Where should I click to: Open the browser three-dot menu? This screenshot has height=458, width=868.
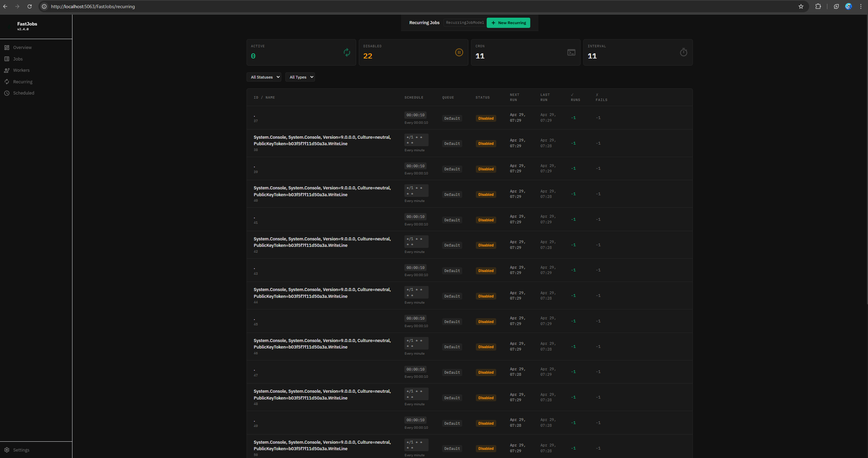[x=861, y=6]
